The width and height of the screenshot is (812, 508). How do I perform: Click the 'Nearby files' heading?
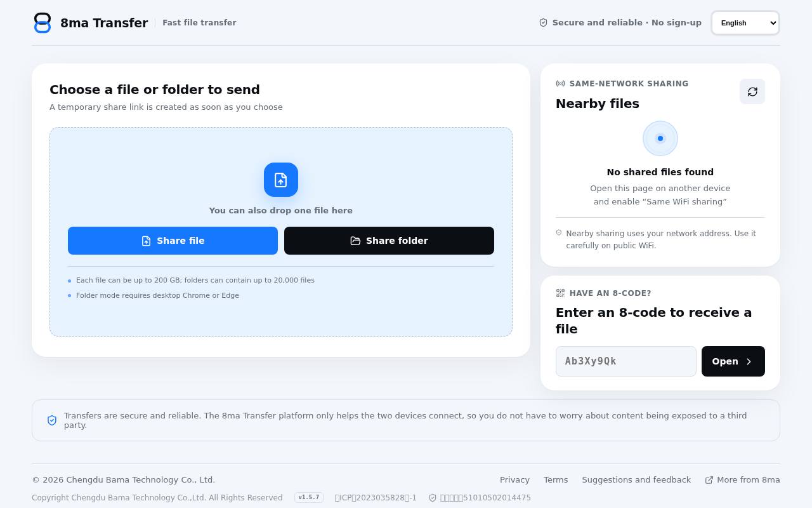[598, 104]
